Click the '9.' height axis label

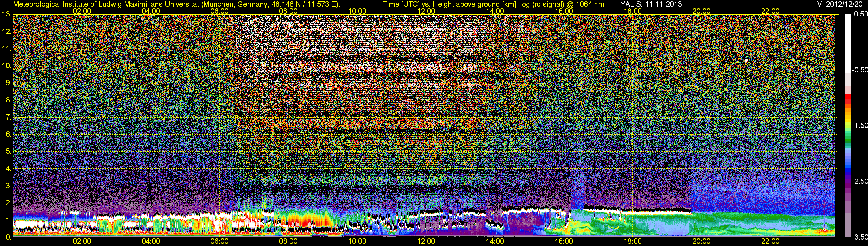pyautogui.click(x=8, y=83)
